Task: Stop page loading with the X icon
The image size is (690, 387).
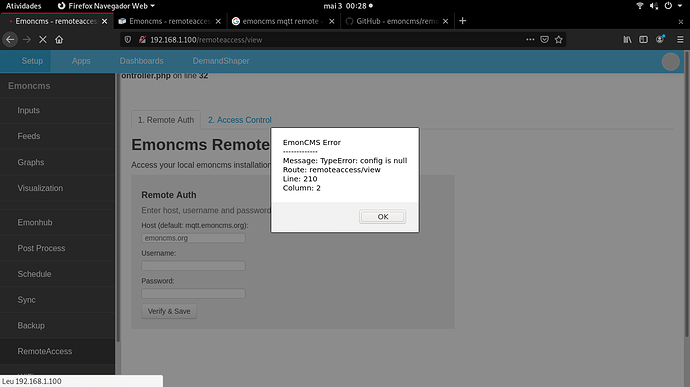Action: click(43, 40)
